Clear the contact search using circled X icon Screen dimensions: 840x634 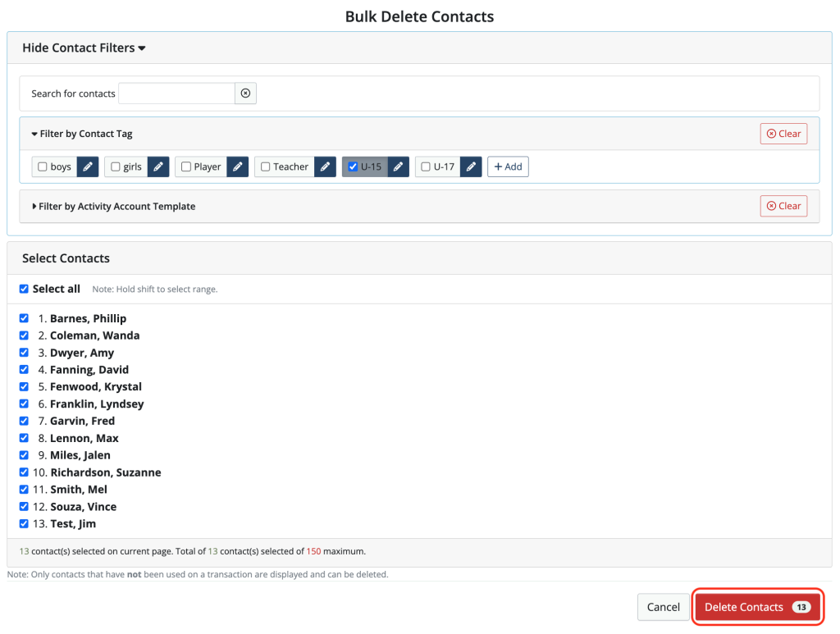(x=245, y=93)
